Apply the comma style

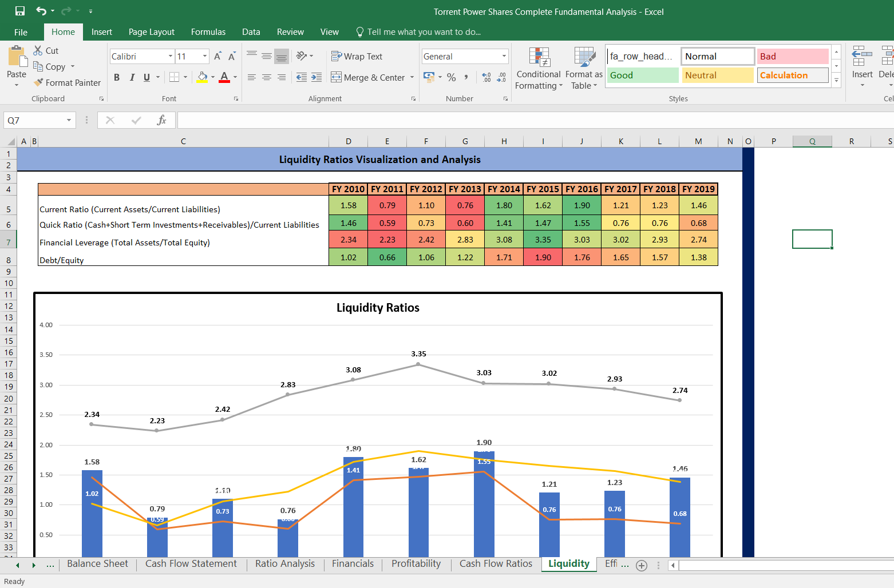point(466,77)
